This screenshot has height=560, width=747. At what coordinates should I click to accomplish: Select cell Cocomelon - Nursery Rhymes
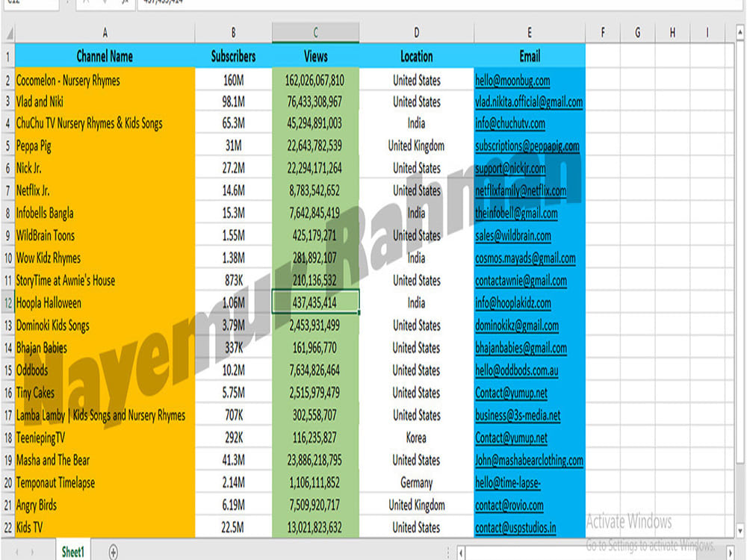(105, 81)
